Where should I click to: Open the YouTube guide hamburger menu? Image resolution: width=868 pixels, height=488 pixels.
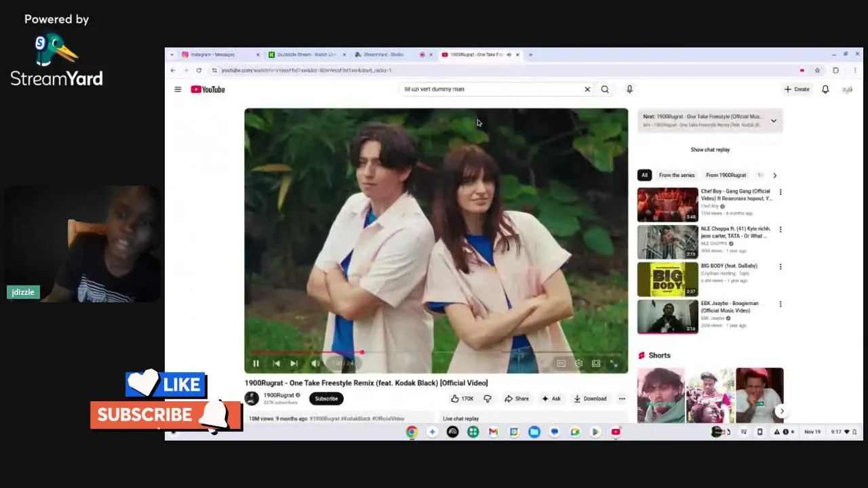click(178, 89)
